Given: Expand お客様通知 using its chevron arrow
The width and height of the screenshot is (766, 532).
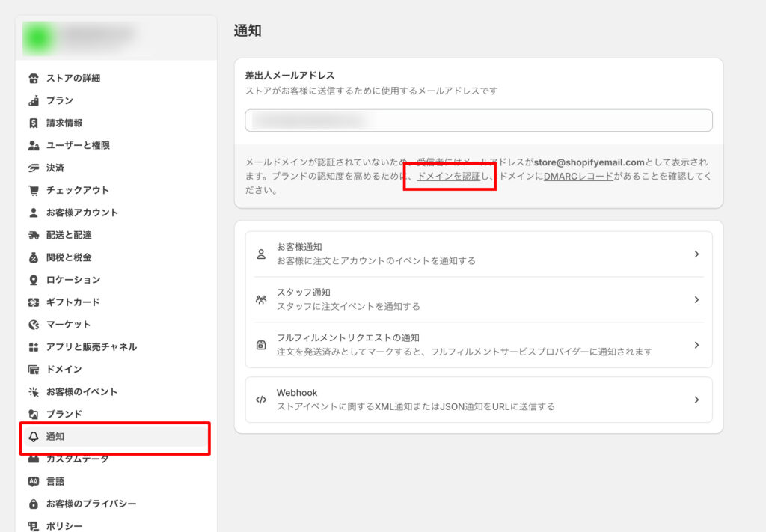Looking at the screenshot, I should [696, 254].
